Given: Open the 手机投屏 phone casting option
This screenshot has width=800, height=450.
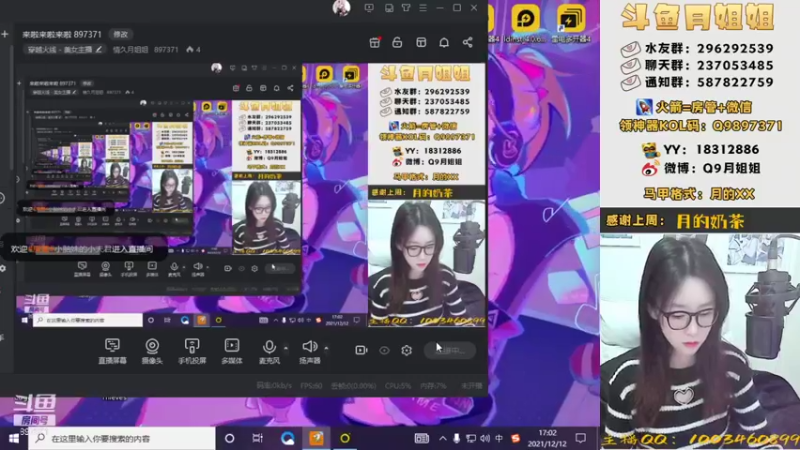Looking at the screenshot, I should point(192,351).
